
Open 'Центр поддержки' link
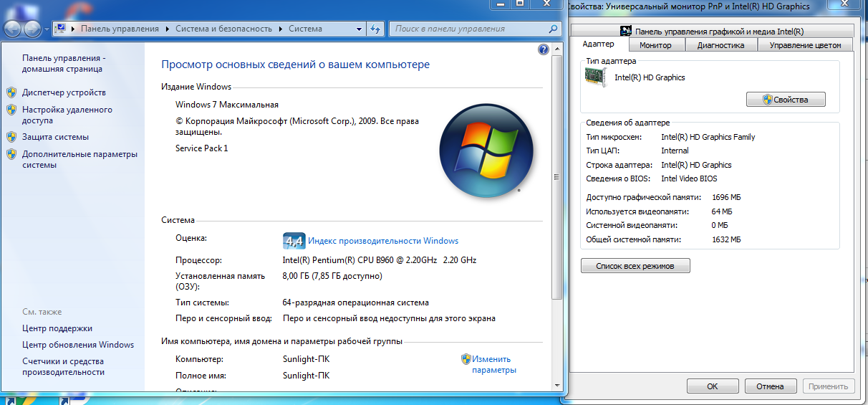pos(57,328)
